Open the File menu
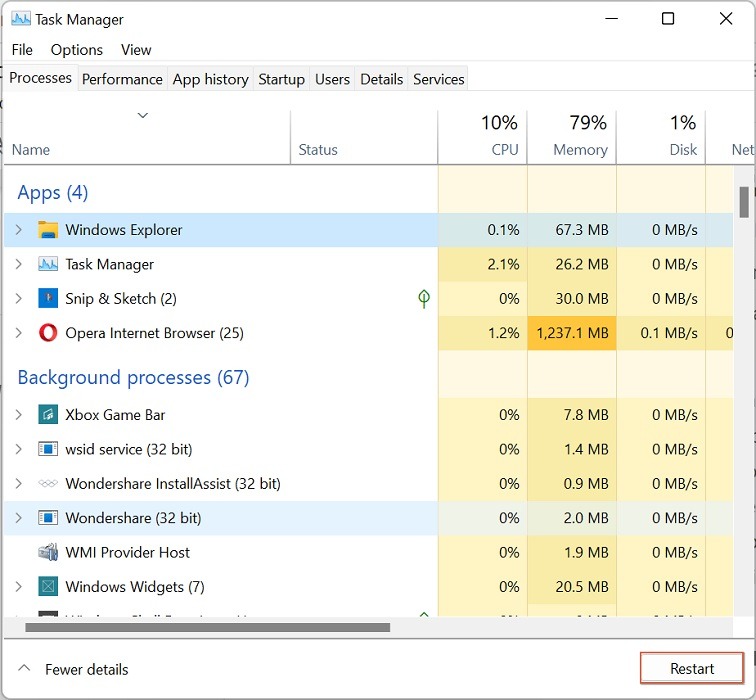The image size is (756, 700). pyautogui.click(x=22, y=50)
